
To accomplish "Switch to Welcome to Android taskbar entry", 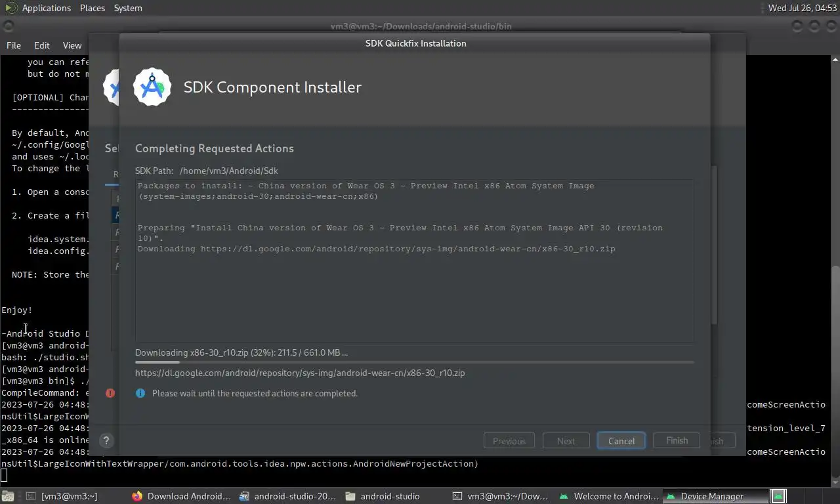I will point(608,496).
